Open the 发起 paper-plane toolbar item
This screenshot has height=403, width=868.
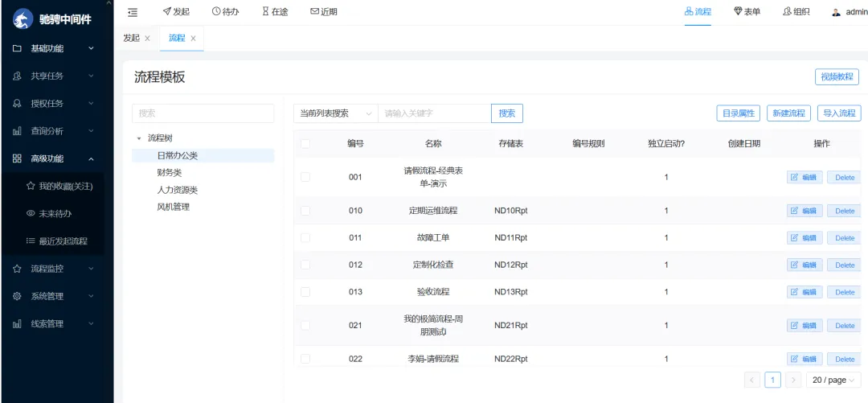pos(176,11)
